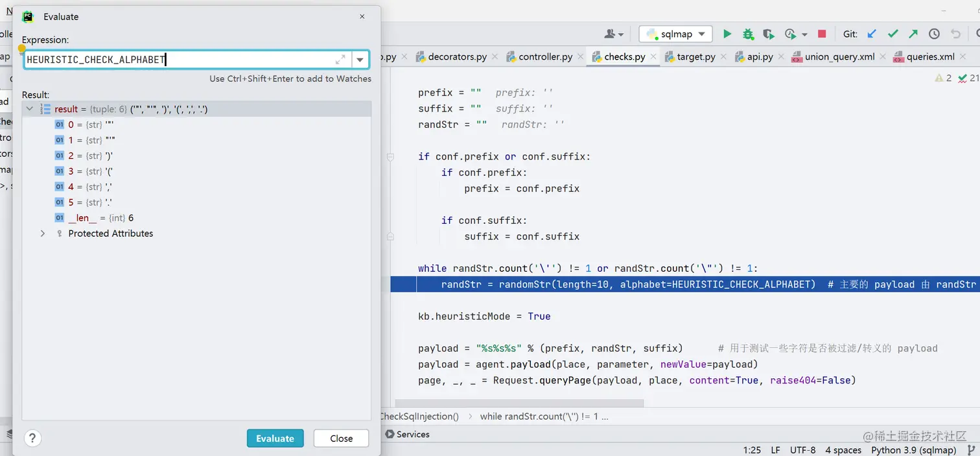The height and width of the screenshot is (456, 980).
Task: Click the Close button in Evaluate dialog
Action: (x=341, y=438)
